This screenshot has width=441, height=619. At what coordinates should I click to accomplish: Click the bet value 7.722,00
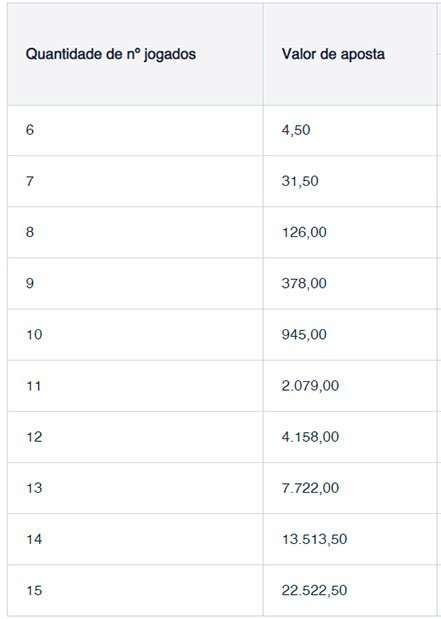tap(310, 488)
